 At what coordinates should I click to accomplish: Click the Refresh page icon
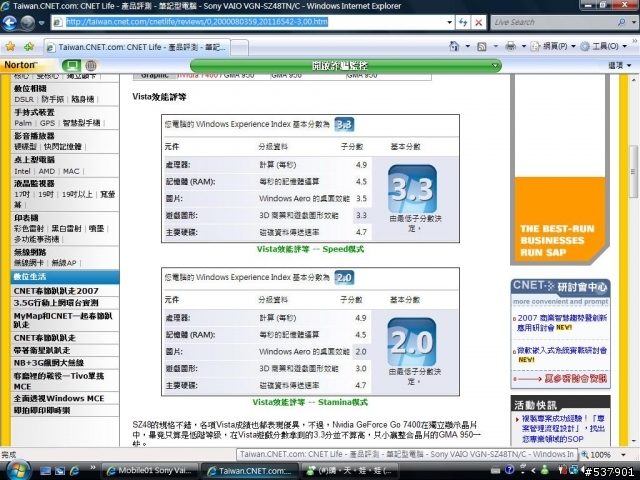pos(463,22)
